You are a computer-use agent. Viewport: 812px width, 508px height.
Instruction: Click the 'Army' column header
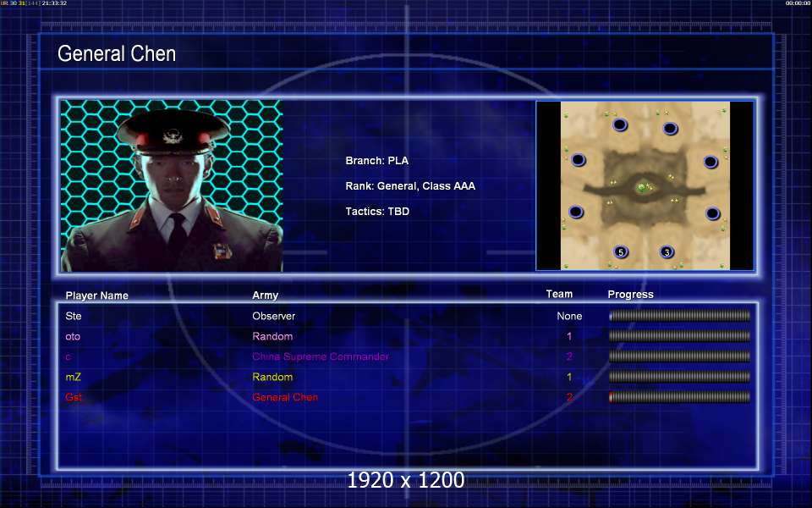coord(265,295)
